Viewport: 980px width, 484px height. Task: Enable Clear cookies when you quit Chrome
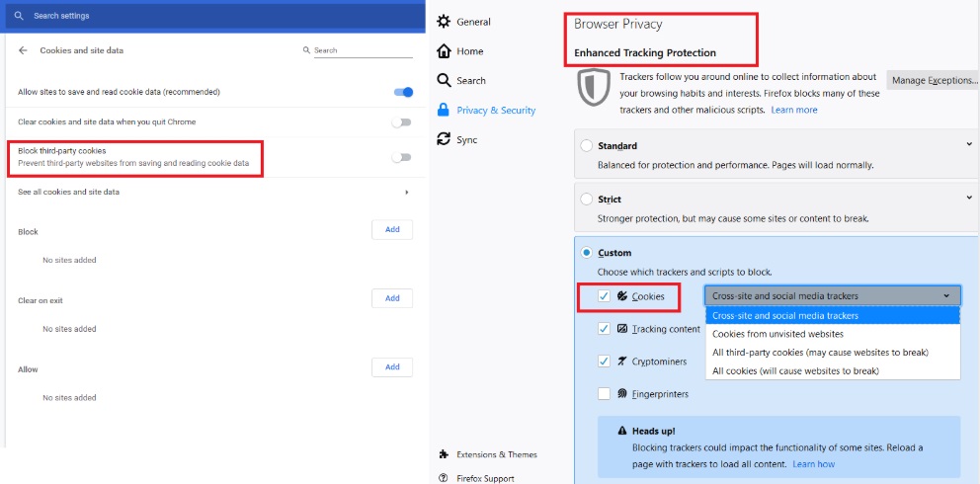(x=401, y=122)
